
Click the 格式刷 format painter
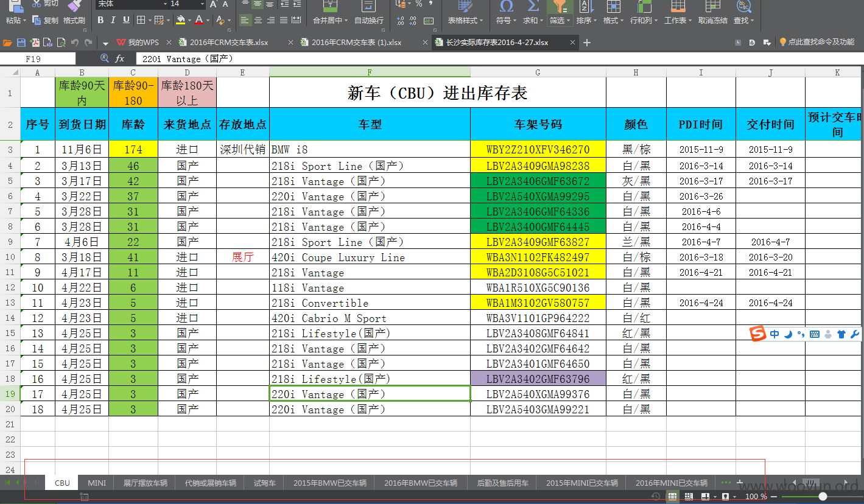coord(74,21)
